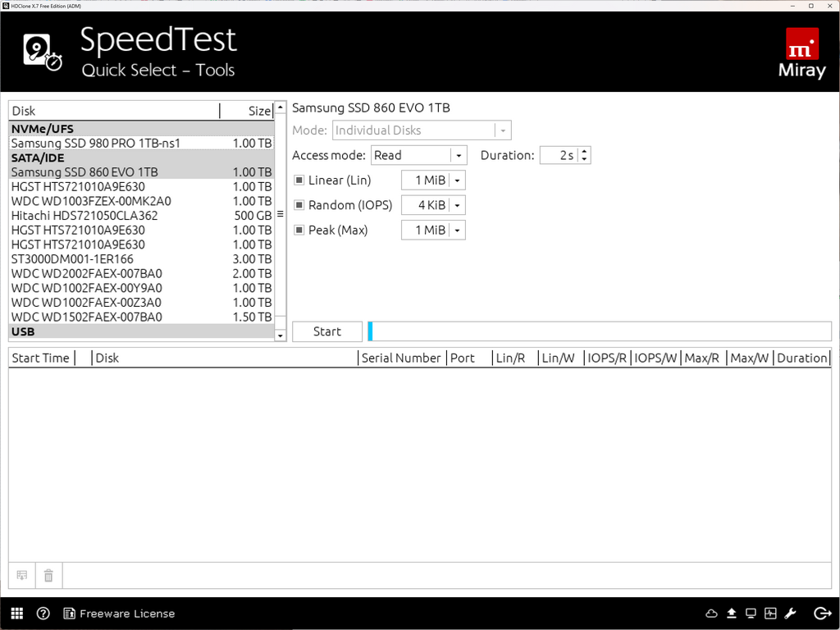Click the speed test progress bar
The height and width of the screenshot is (630, 840).
coord(600,331)
